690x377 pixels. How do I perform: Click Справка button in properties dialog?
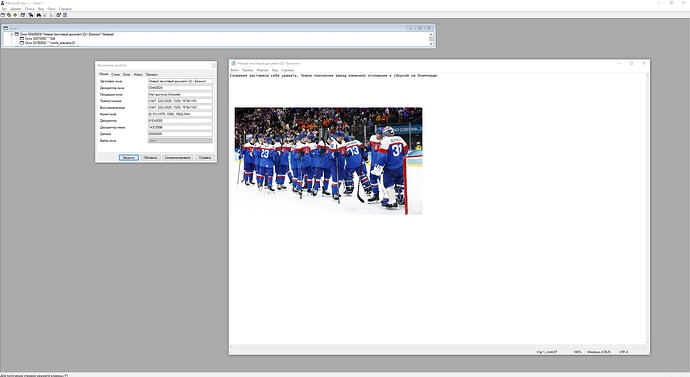[205, 157]
